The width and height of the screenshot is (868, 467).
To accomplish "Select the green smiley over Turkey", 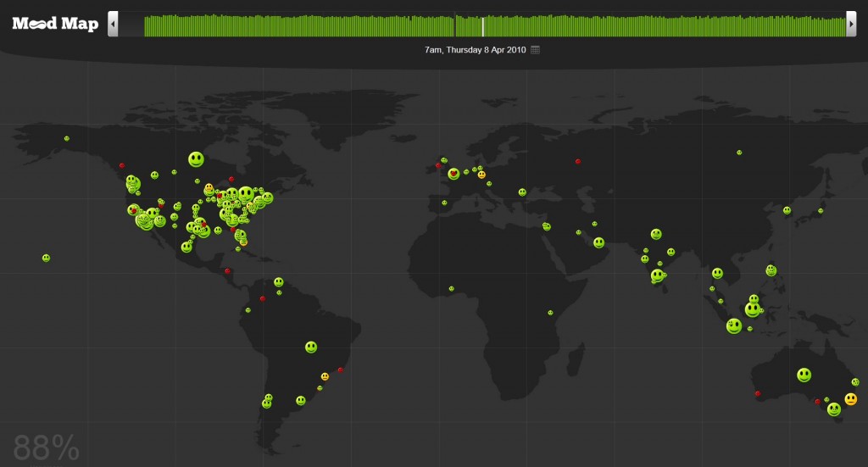I will [522, 192].
